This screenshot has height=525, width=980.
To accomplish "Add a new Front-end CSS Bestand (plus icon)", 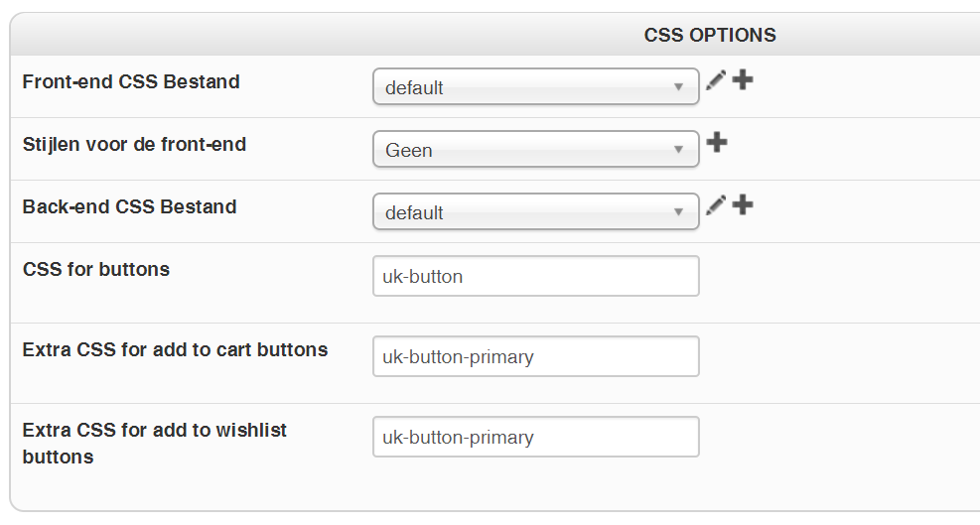I will click(743, 80).
